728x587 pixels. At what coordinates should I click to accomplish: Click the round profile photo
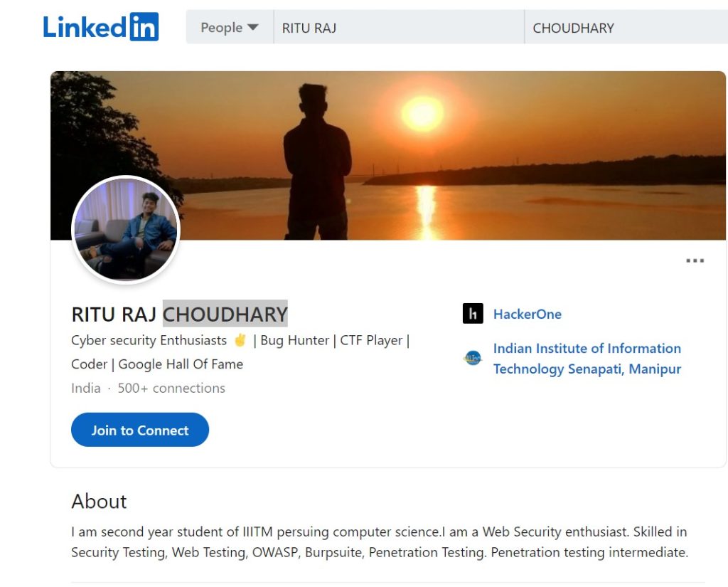click(126, 231)
